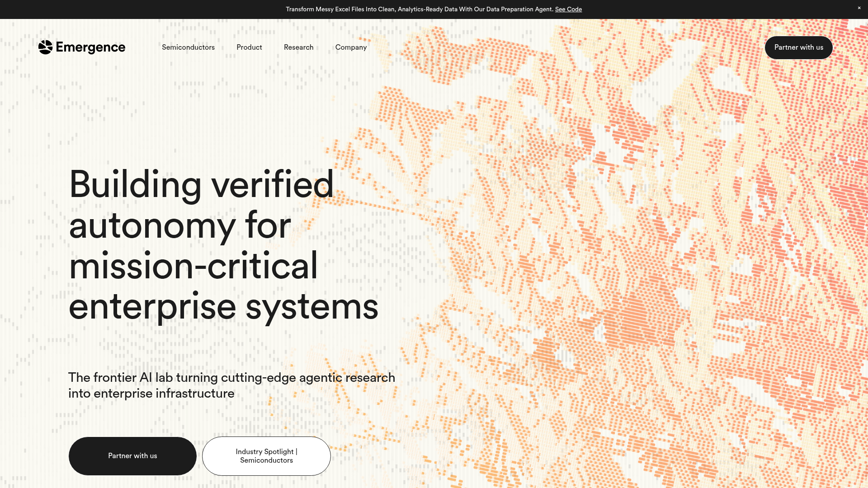The height and width of the screenshot is (488, 868).
Task: Click "The frontier AI lab" subheading line
Action: [231, 378]
